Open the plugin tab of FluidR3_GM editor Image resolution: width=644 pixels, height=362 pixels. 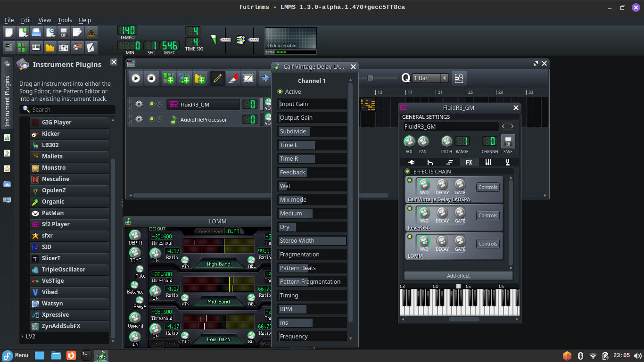coord(411,162)
